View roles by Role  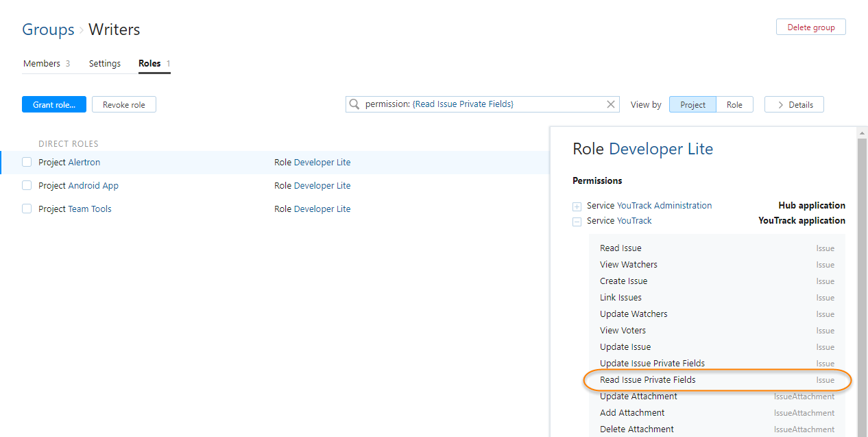click(734, 104)
